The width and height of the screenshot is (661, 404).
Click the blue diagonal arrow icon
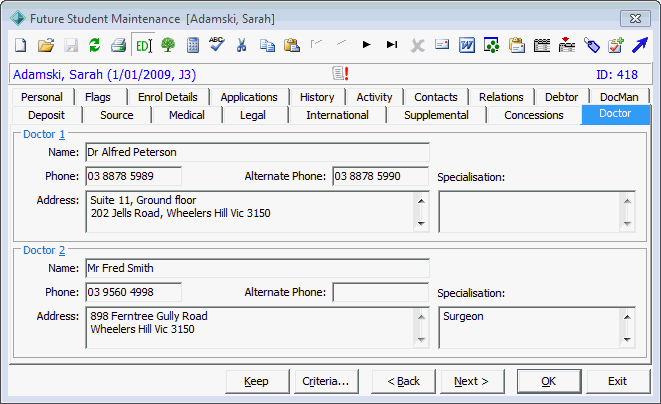coord(640,45)
